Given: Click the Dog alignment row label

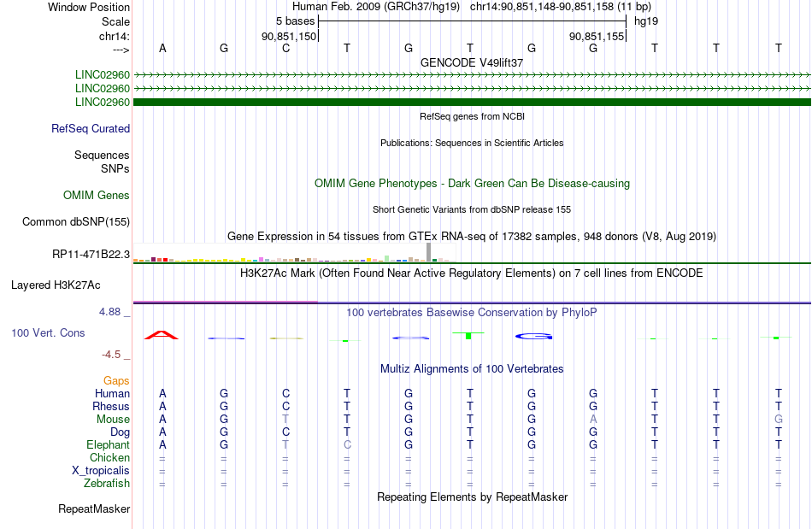Looking at the screenshot, I should [x=120, y=432].
